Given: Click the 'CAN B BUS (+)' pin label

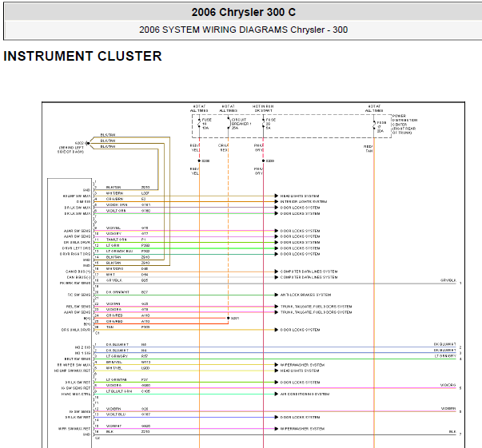Looking at the screenshot, I should (78, 272).
